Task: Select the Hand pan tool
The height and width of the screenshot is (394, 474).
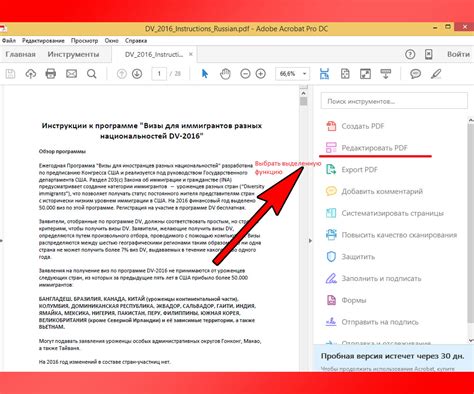Action: pos(225,74)
